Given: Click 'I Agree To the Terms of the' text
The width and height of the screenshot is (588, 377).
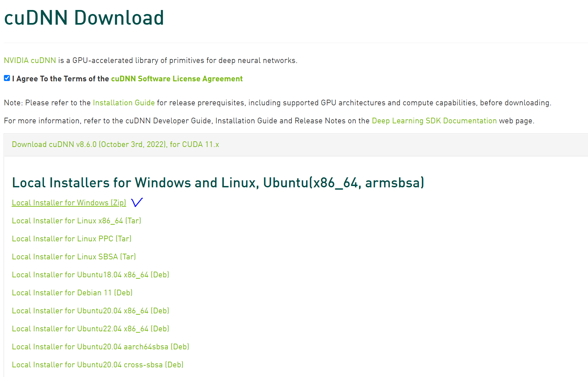Looking at the screenshot, I should (61, 79).
